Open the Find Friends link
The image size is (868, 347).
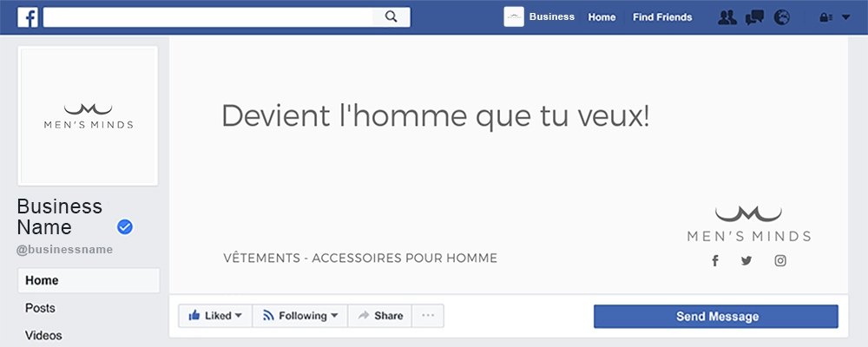662,17
